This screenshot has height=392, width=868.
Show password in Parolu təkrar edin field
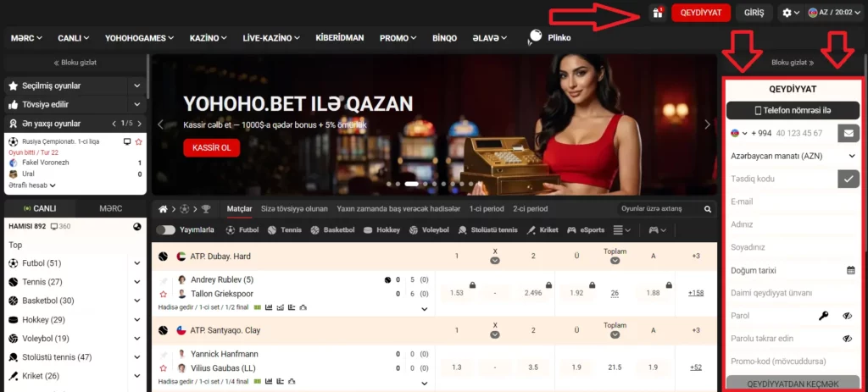tap(848, 339)
